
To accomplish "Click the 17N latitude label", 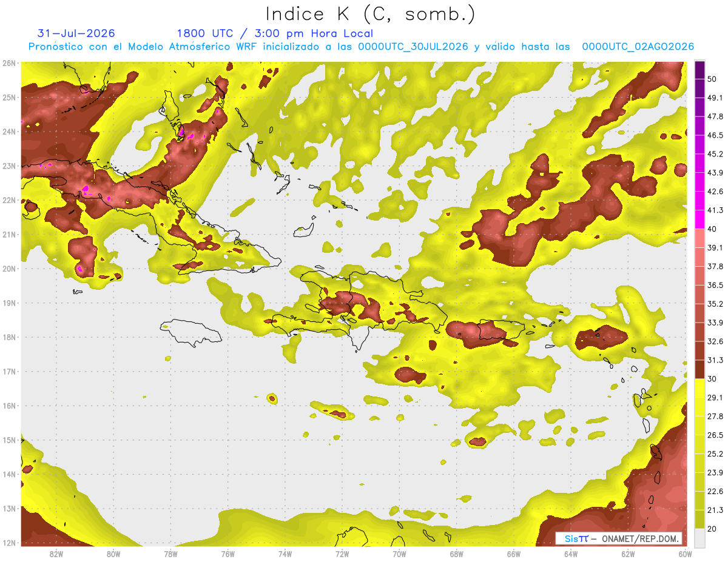I will [8, 371].
